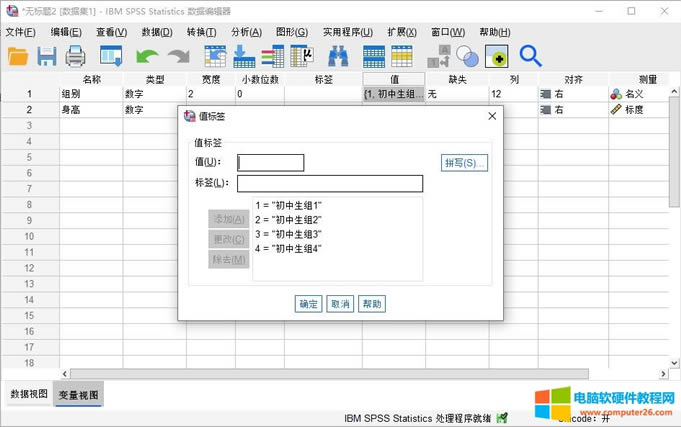Viewport: 681px width, 427px height.
Task: Click the Print icon in toolbar
Action: point(75,57)
